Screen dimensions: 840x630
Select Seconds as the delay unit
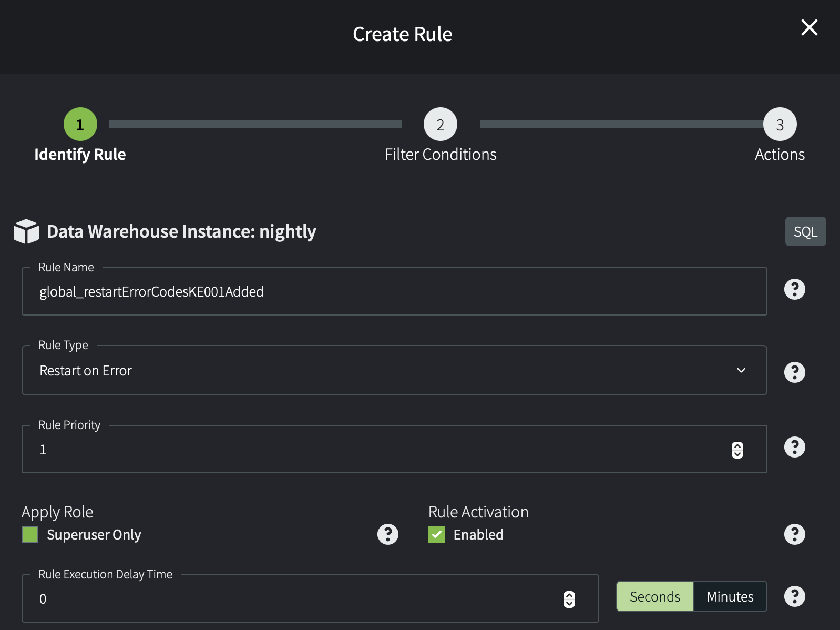(x=655, y=596)
